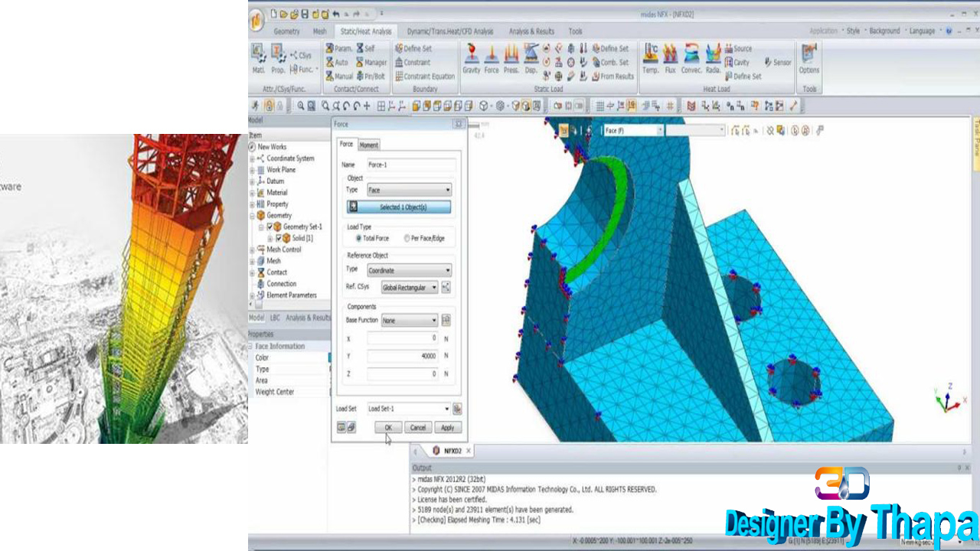Switch to the Geometry ribbon tab
The height and width of the screenshot is (551, 980).
(287, 31)
